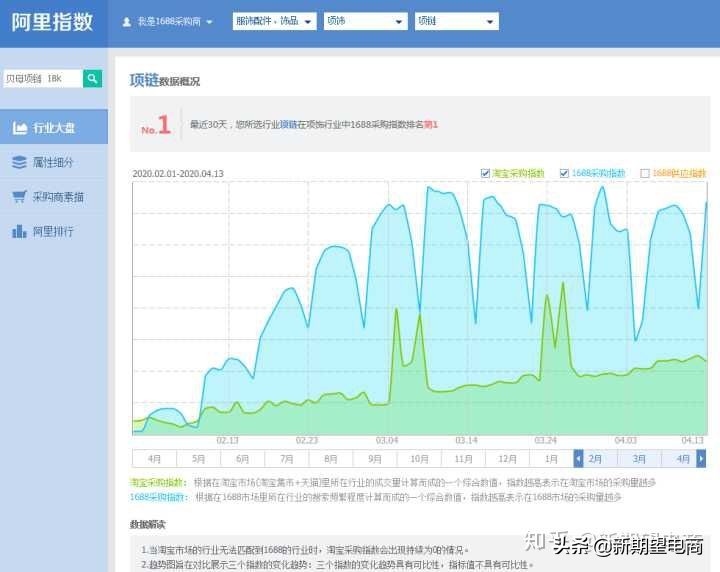Open the 服饰配件、饰品 category dropdown
This screenshot has height=572, width=720.
pyautogui.click(x=275, y=22)
